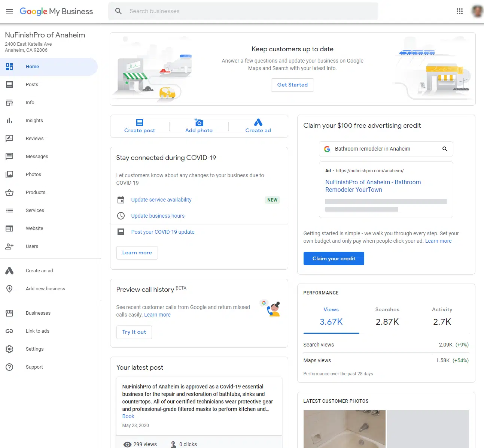Viewport: 484px width, 448px height.
Task: Click the Support question mark icon
Action: tap(9, 367)
